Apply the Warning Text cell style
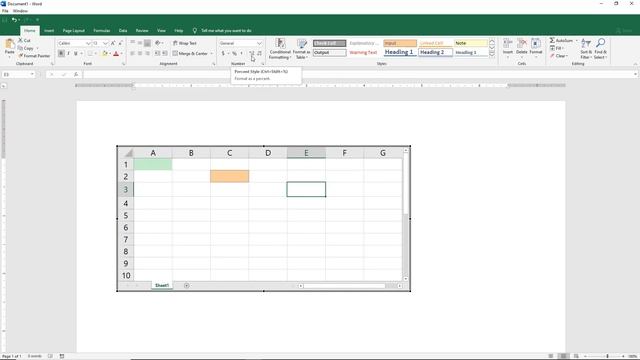The image size is (640, 360). pyautogui.click(x=363, y=53)
